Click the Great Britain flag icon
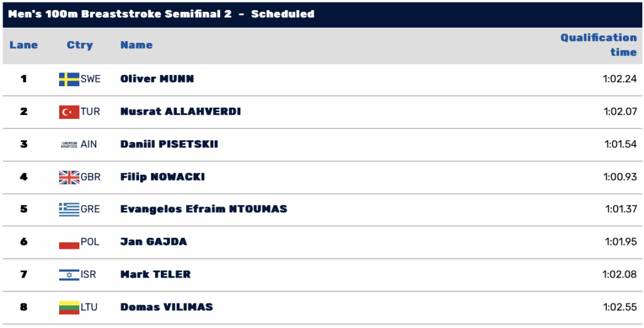644x328 pixels. coord(69,177)
